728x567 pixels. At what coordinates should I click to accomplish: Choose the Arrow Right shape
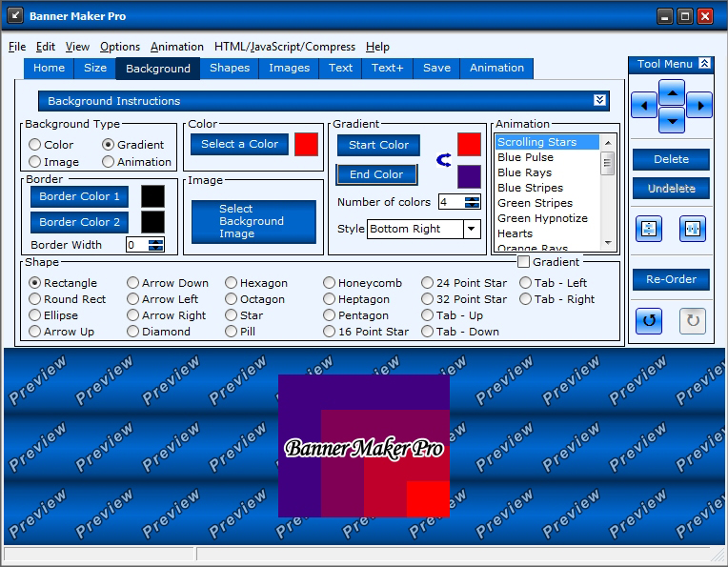[166, 315]
